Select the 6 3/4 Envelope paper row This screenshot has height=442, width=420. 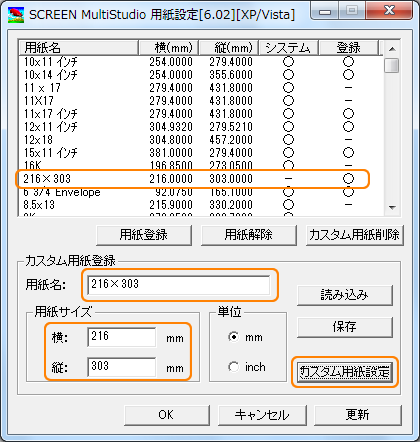200,193
